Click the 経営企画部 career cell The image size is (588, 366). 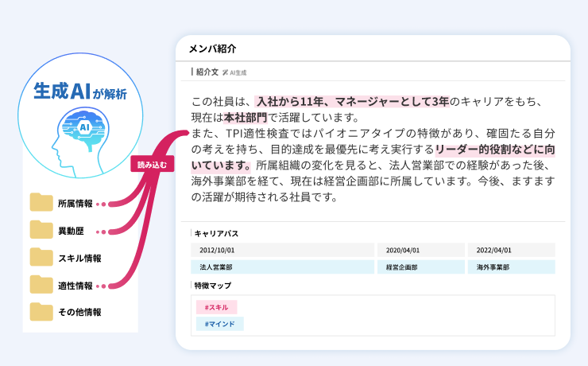(x=421, y=267)
